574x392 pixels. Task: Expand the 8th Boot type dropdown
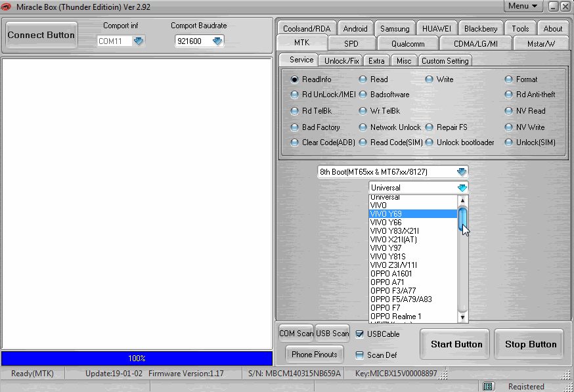462,171
